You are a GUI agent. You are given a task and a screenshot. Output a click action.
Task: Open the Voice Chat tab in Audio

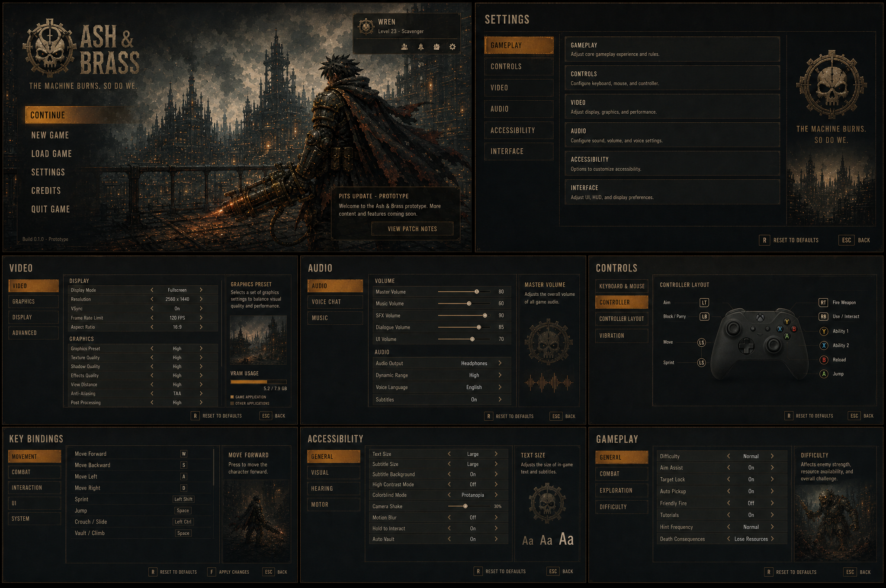[335, 302]
